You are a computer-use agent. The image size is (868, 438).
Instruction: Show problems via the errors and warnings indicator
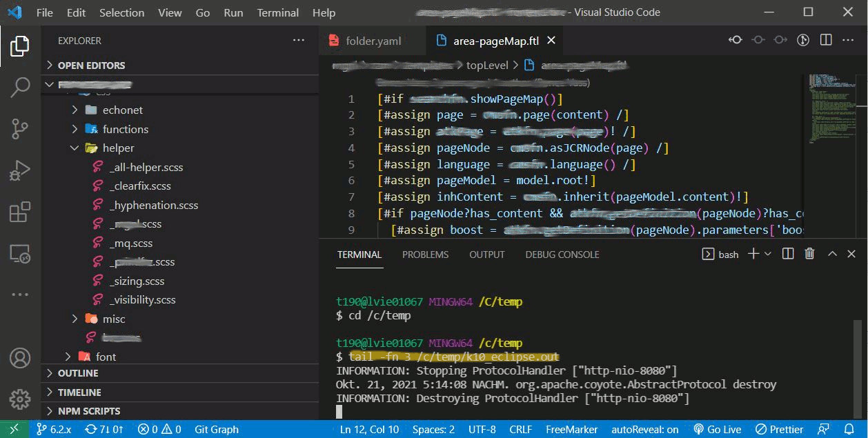157,428
